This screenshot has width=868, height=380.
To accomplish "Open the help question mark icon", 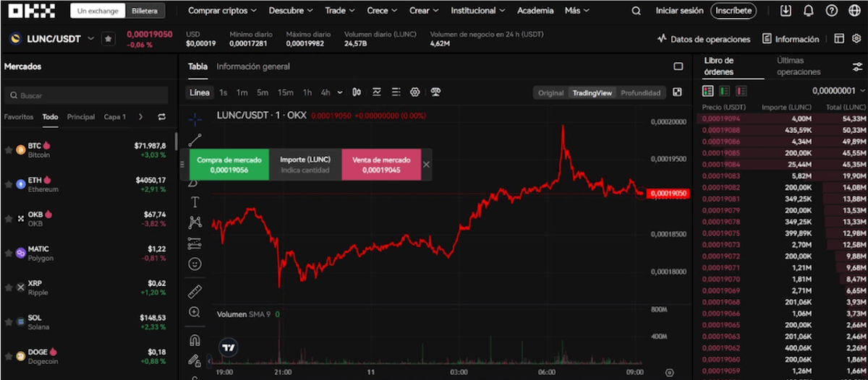I will tap(832, 11).
